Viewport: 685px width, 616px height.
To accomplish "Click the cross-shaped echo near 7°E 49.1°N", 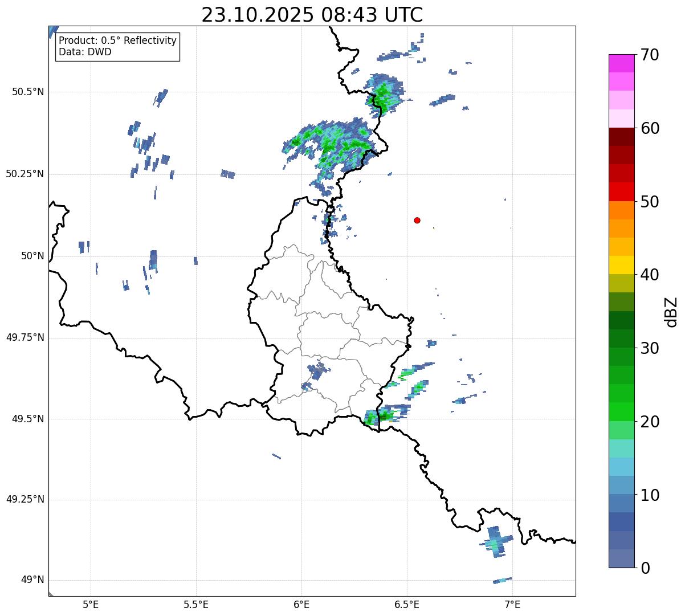I will click(497, 542).
